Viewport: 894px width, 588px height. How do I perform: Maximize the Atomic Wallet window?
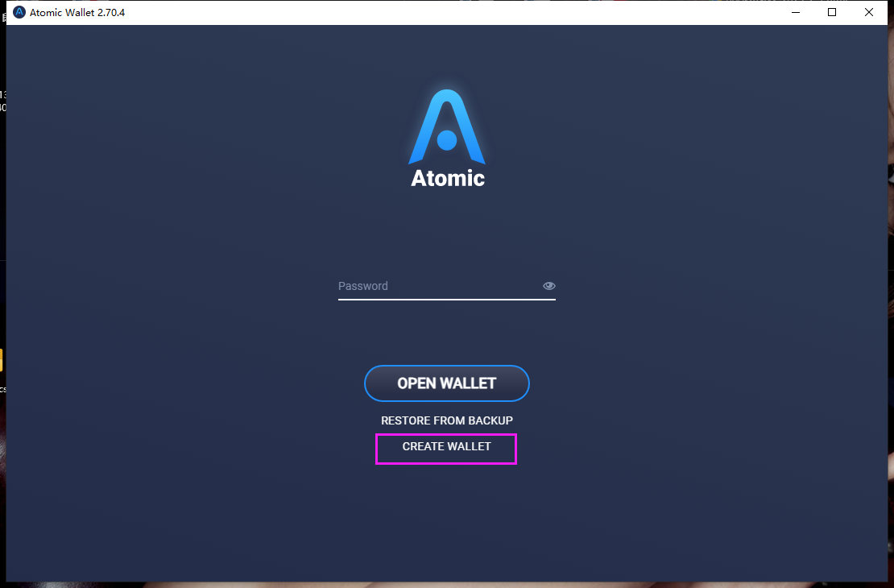point(832,12)
